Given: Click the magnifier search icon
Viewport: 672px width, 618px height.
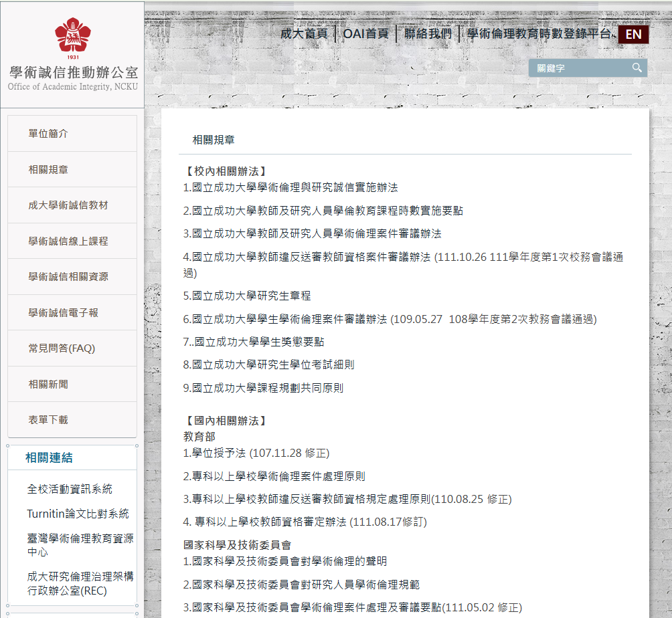Looking at the screenshot, I should [x=637, y=68].
